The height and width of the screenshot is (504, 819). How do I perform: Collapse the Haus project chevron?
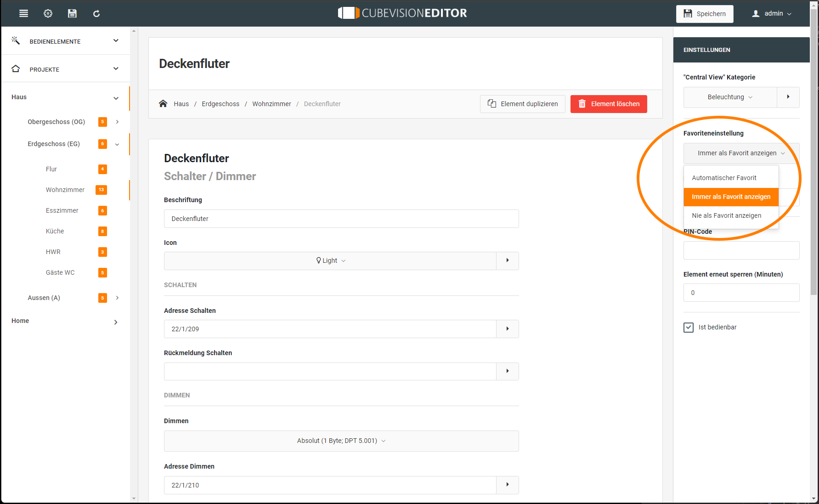(x=116, y=98)
